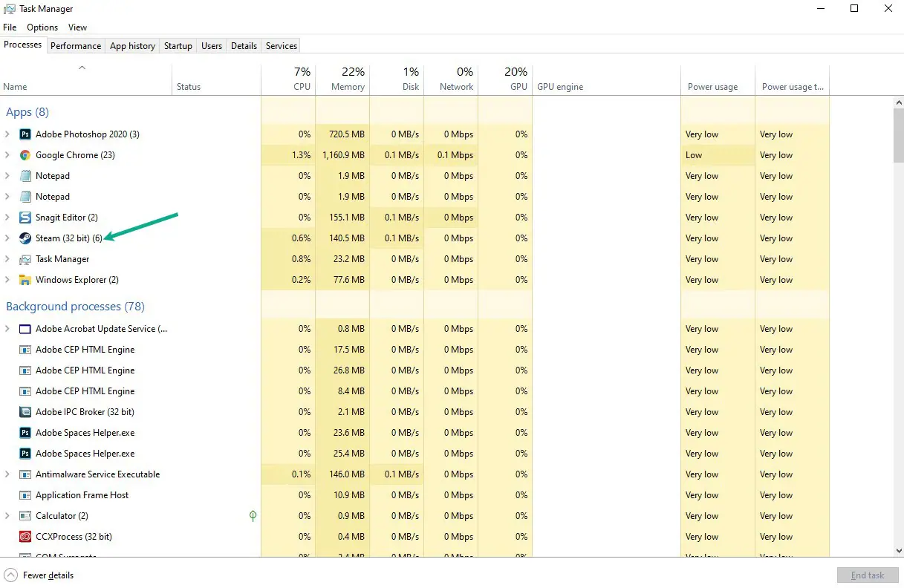This screenshot has width=904, height=588.
Task: Expand the Calculator (2) group
Action: pos(7,516)
